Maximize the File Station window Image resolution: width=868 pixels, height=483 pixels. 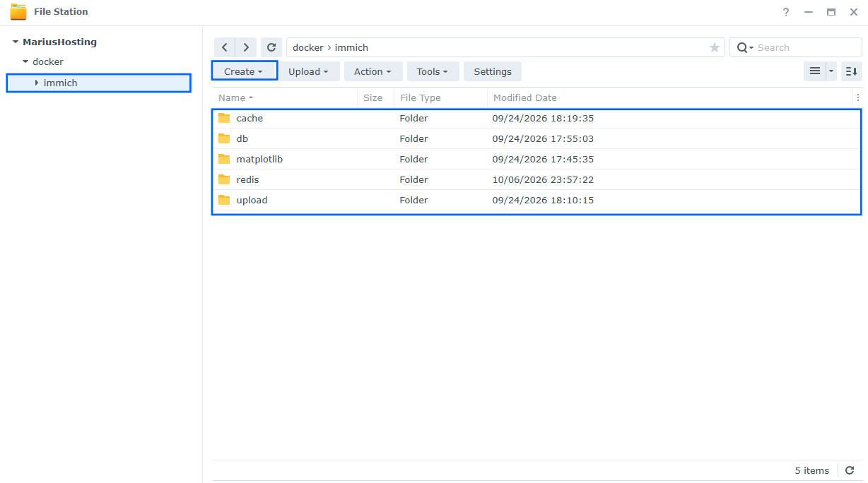[x=831, y=12]
